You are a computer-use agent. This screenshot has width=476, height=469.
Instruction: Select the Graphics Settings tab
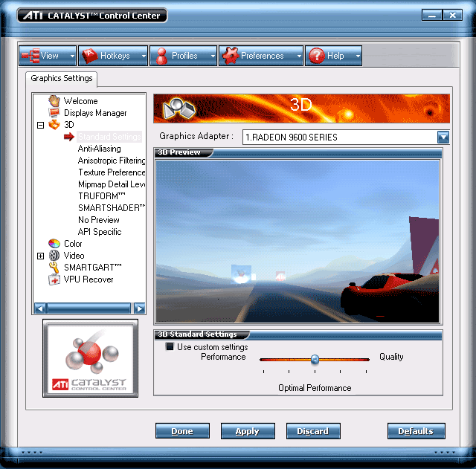pyautogui.click(x=61, y=78)
